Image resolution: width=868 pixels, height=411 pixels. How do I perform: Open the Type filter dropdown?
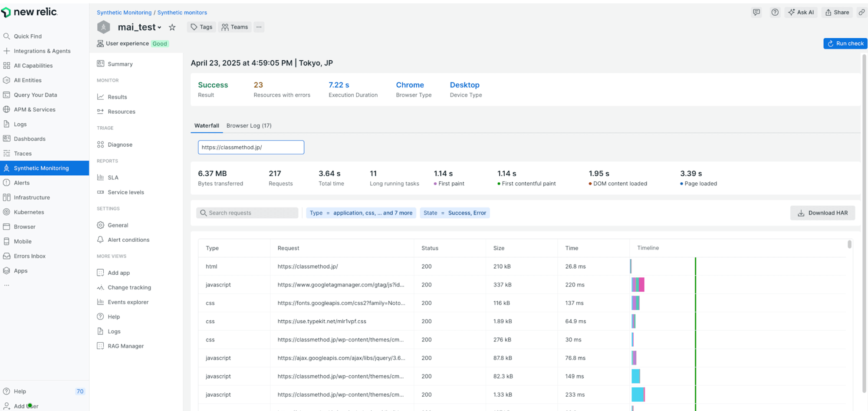pos(361,213)
